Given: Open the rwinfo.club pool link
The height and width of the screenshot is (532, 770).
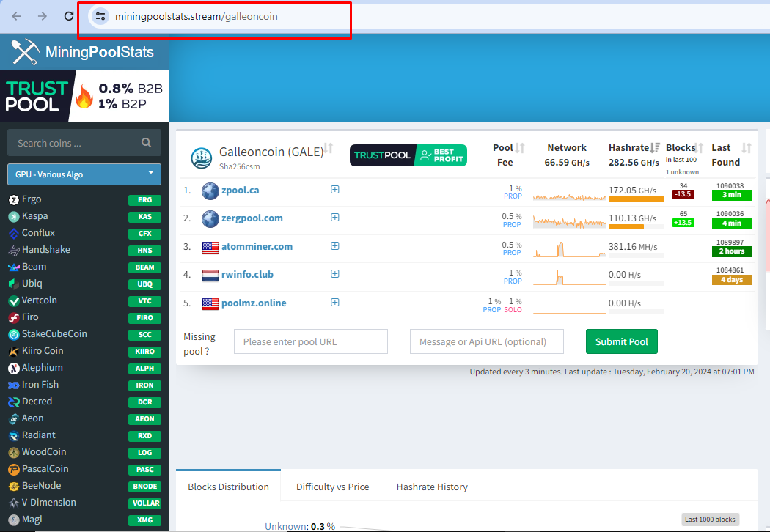Looking at the screenshot, I should [247, 274].
